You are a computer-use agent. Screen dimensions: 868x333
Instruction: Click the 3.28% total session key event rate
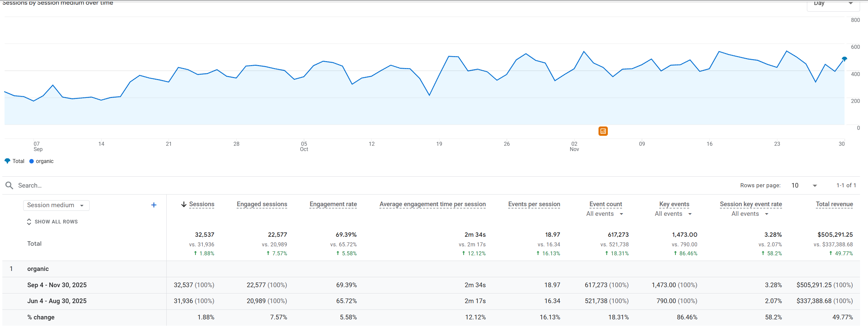tap(773, 235)
